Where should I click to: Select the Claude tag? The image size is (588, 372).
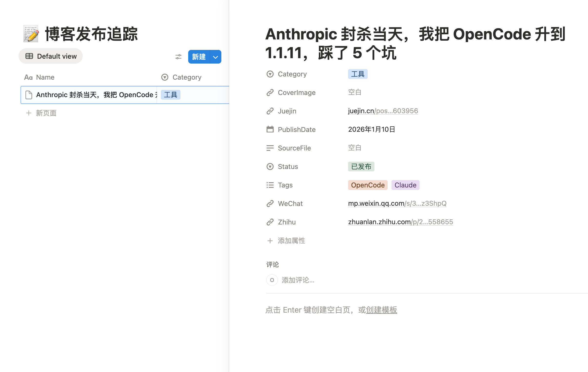coord(405,185)
